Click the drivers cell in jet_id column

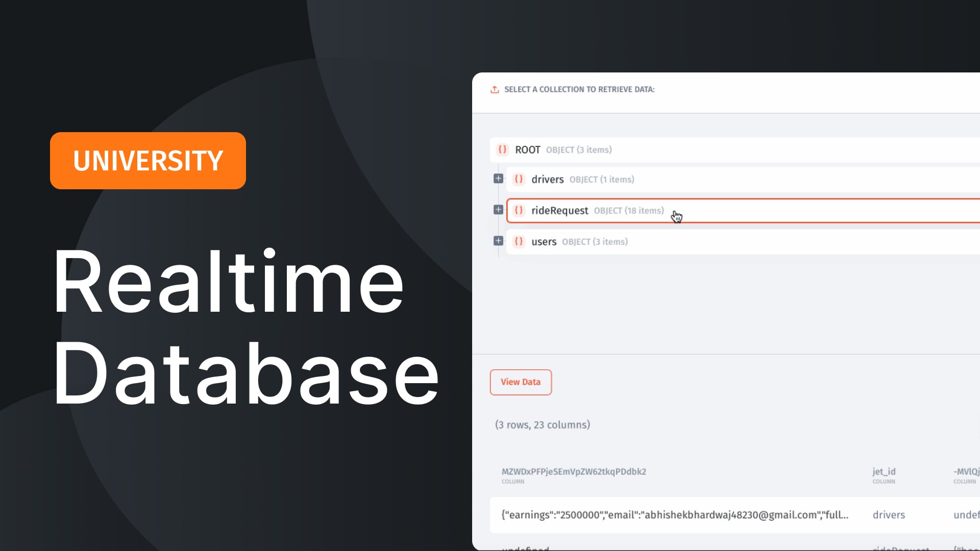tap(888, 515)
